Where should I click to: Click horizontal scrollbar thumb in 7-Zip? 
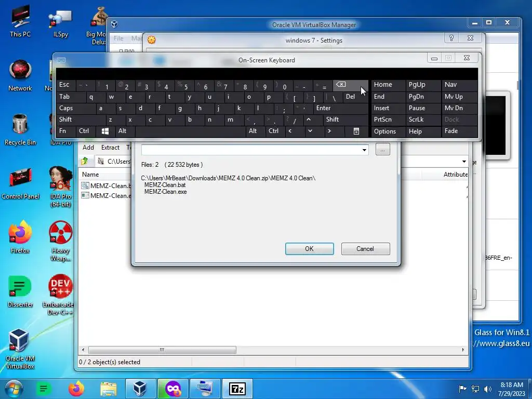click(x=162, y=350)
